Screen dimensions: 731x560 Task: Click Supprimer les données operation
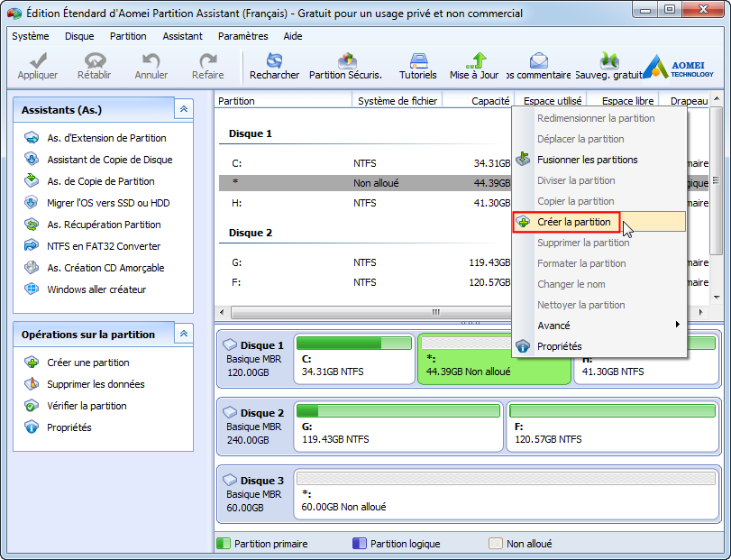tap(96, 384)
